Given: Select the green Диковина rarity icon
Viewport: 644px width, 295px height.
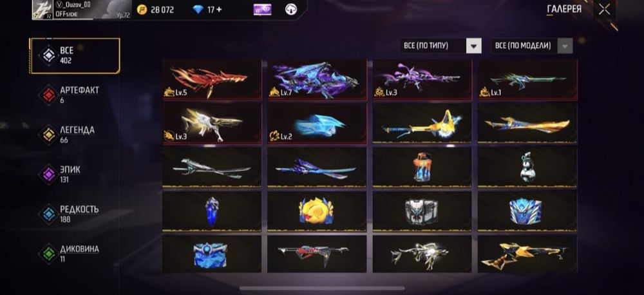Looking at the screenshot, I should pos(49,254).
